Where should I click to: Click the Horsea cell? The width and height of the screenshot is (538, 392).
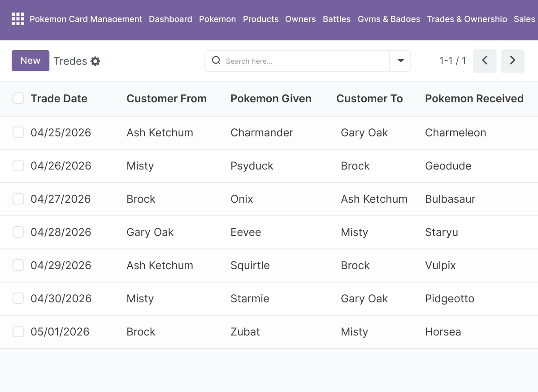[443, 332]
